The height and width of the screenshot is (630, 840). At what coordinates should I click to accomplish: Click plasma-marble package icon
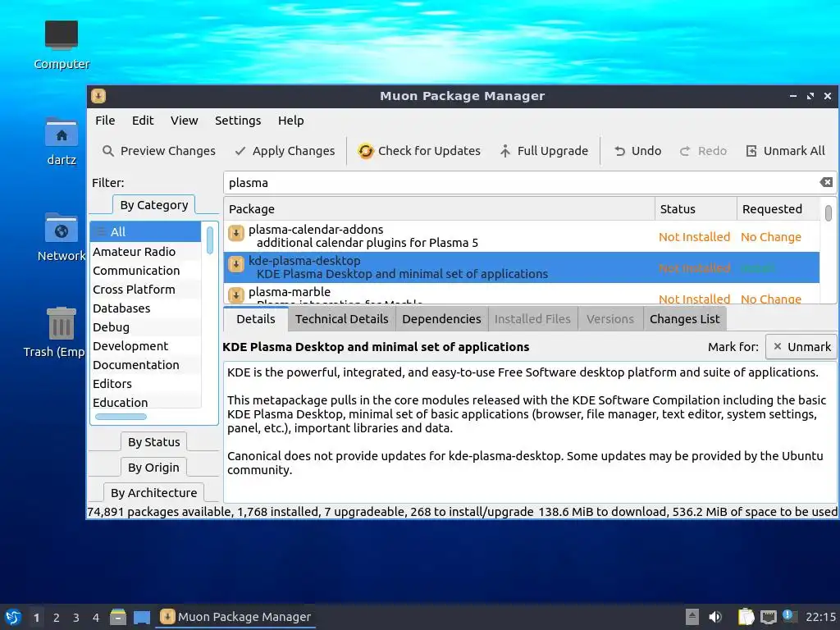pyautogui.click(x=236, y=295)
